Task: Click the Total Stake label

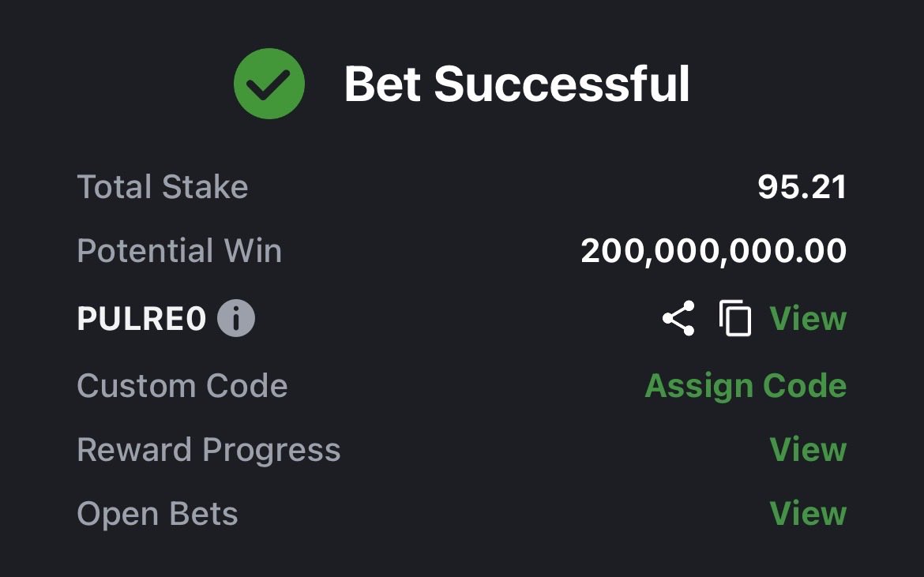Action: pos(163,187)
